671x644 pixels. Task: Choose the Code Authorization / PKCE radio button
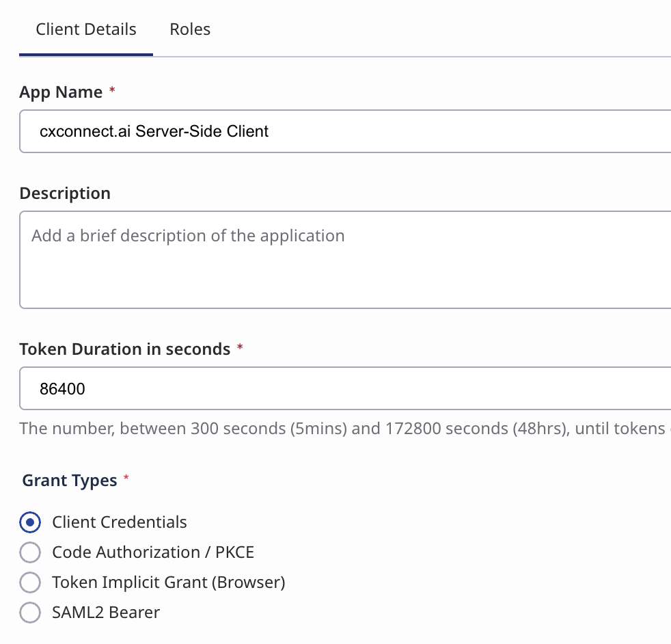tap(30, 552)
